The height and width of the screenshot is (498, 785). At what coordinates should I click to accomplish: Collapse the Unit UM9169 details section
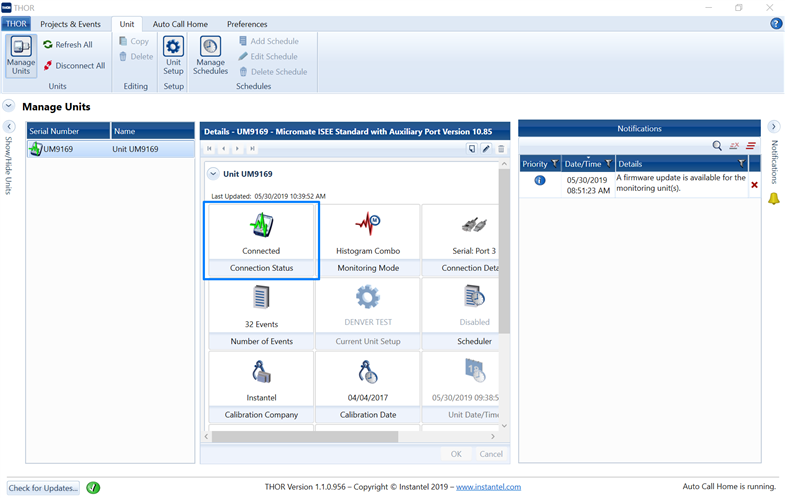click(x=212, y=174)
